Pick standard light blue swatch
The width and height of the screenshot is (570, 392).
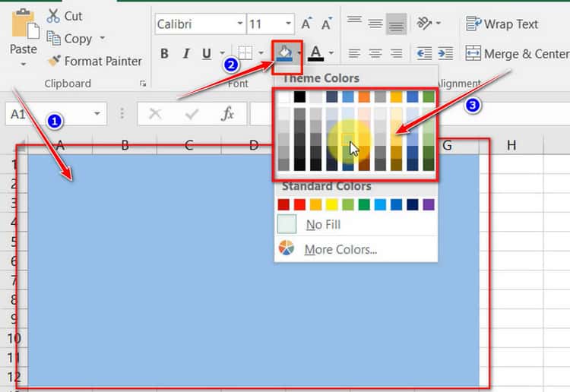point(380,204)
